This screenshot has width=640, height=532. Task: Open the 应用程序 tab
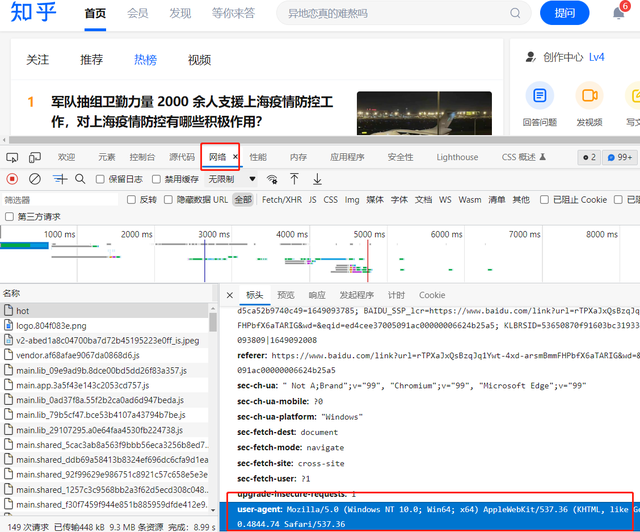[x=347, y=157]
